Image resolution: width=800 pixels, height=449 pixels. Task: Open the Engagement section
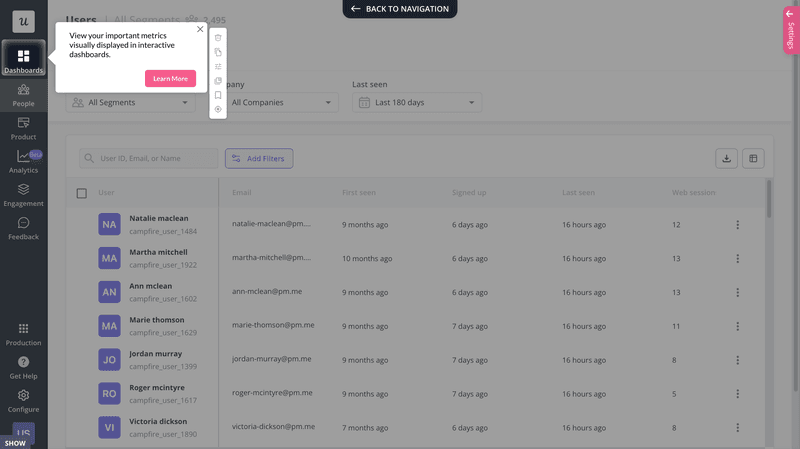[23, 194]
